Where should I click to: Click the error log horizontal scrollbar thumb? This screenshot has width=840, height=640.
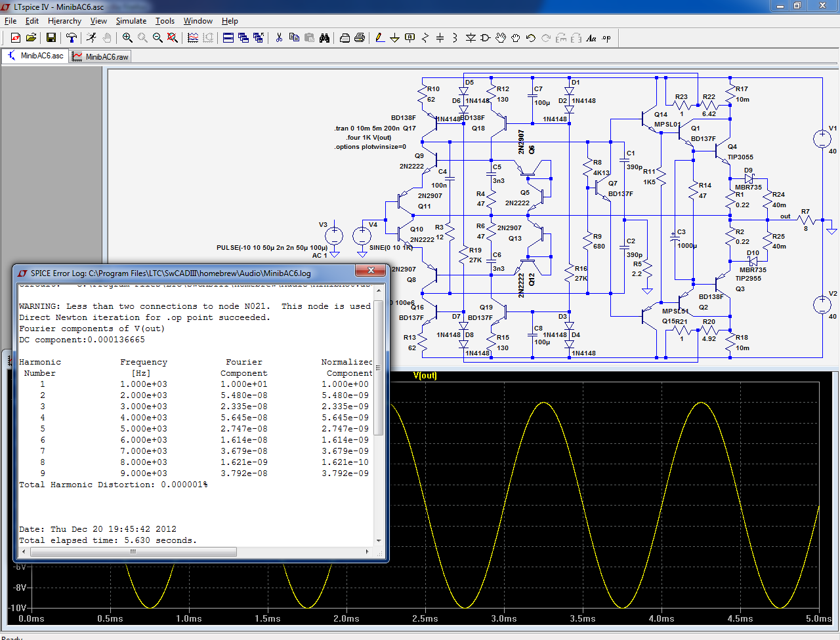point(133,551)
